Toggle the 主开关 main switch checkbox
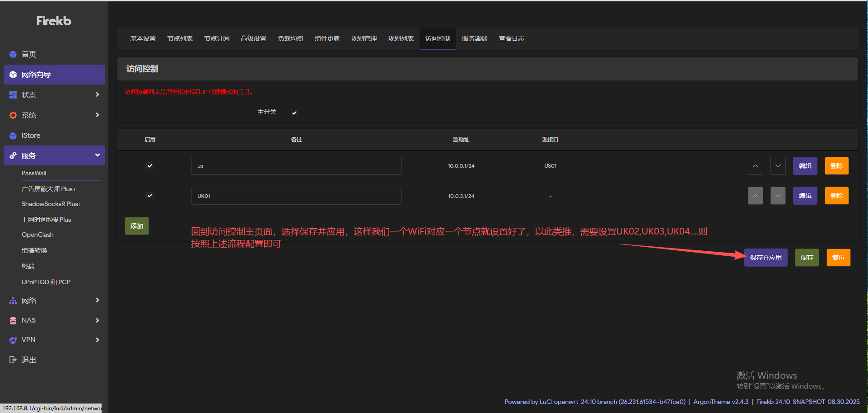The height and width of the screenshot is (413, 868). [294, 113]
